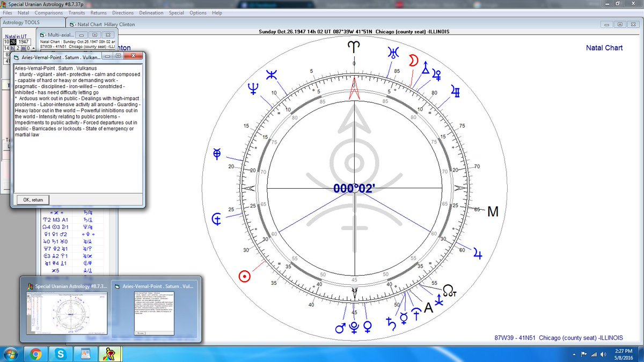Screen dimensions: 644x362
Task: Select the red Moon crescent glyph
Action: pyautogui.click(x=413, y=60)
